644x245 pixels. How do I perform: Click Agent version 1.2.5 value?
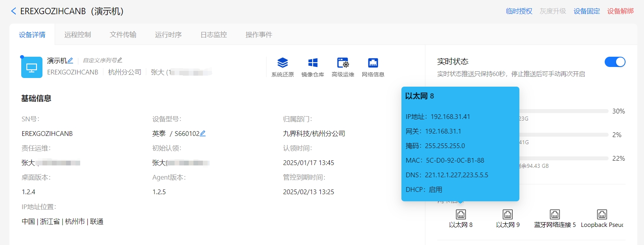click(x=159, y=192)
